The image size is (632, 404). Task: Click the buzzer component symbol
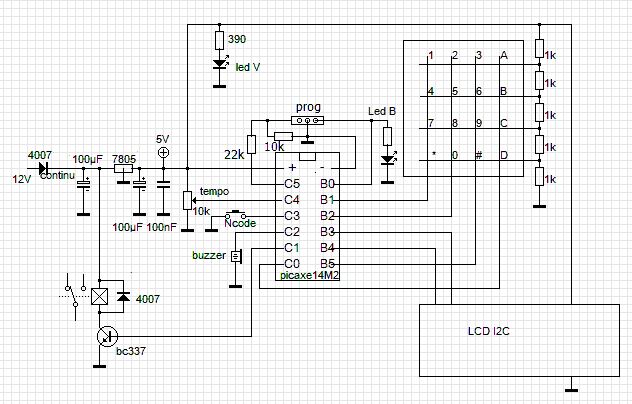pyautogui.click(x=236, y=256)
